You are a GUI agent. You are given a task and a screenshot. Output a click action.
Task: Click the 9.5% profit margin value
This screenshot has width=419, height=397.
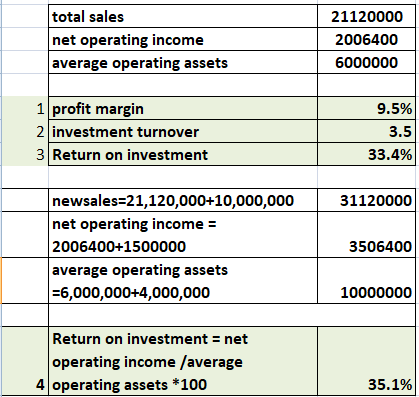[x=367, y=108]
